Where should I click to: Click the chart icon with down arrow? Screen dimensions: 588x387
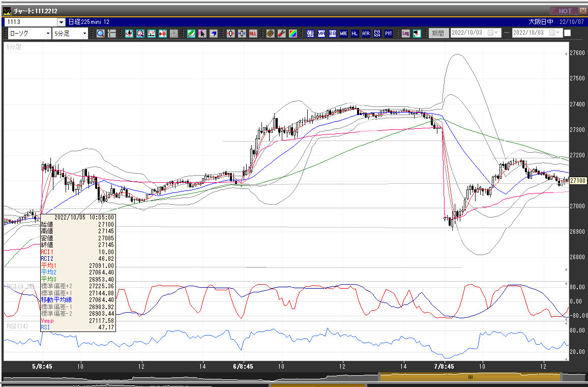[129, 34]
